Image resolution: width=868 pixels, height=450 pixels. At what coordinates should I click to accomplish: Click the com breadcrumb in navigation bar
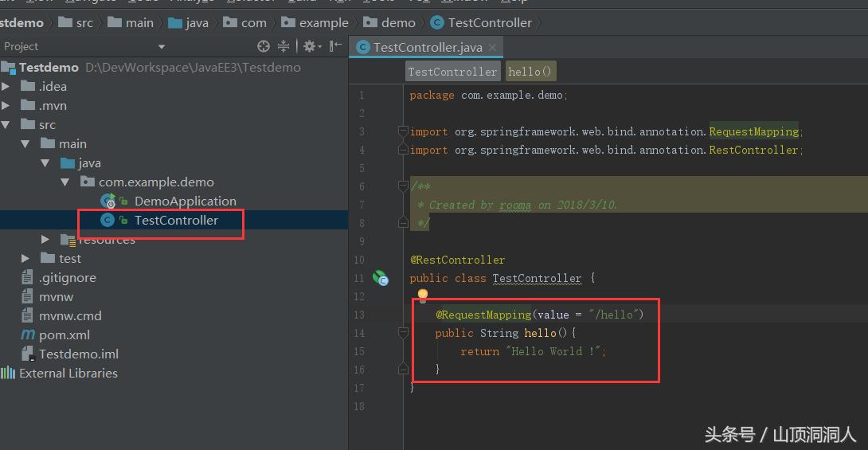point(244,22)
